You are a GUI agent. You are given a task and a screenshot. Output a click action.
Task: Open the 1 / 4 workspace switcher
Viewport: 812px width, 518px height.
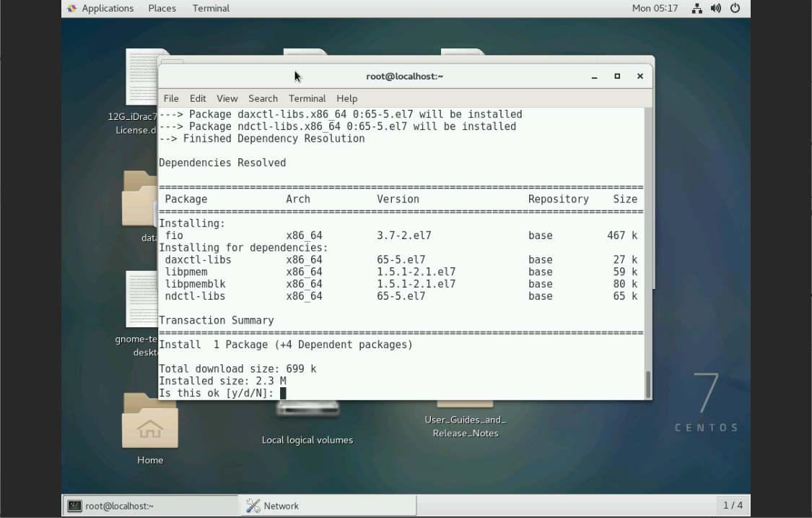click(x=733, y=505)
